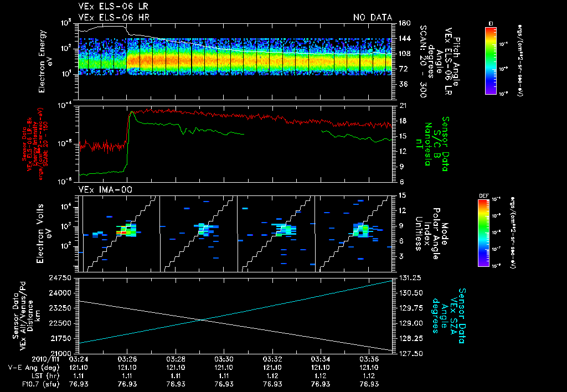The image size is (567, 392).
Task: Click the V-E Ang value 121.10 under 03:30
Action: point(224,368)
